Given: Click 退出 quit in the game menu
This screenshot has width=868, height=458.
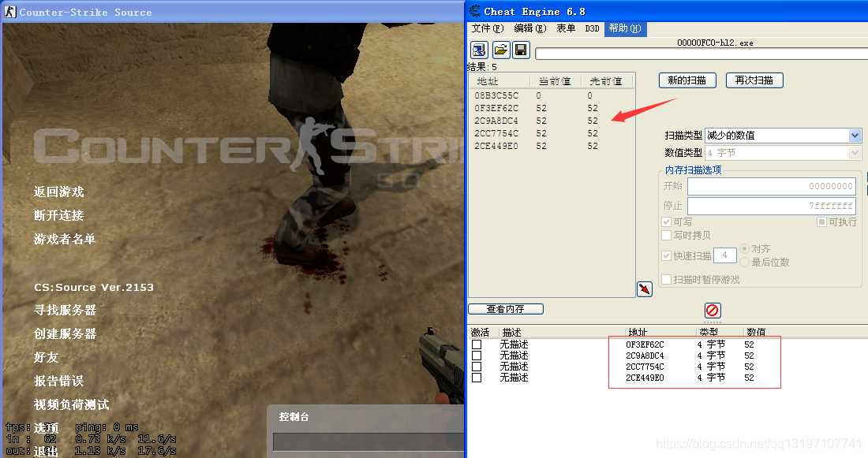Looking at the screenshot, I should tap(46, 452).
